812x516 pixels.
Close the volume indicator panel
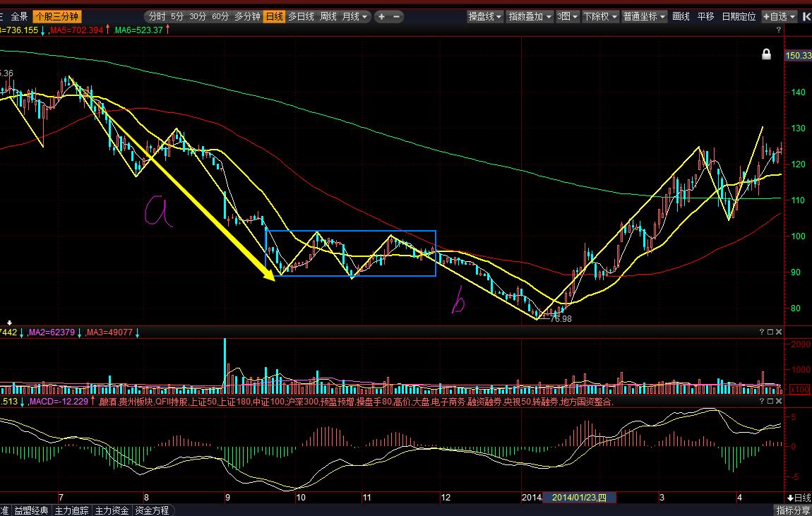click(779, 332)
